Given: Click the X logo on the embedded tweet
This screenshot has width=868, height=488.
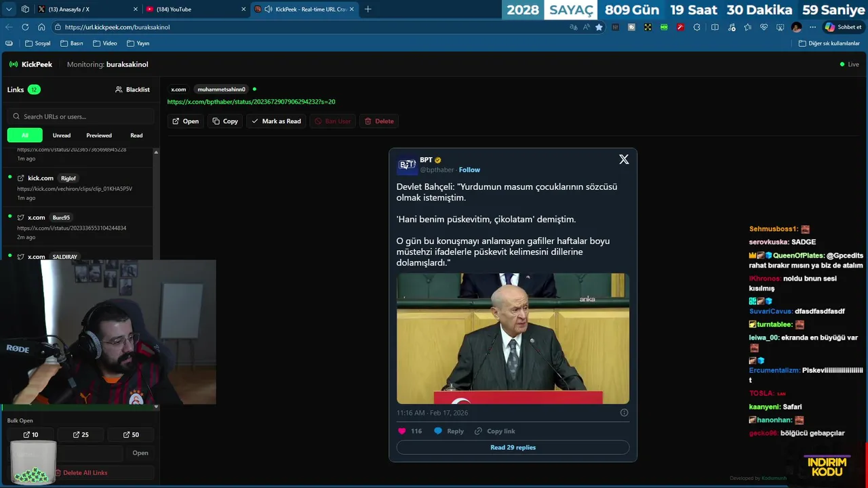Looking at the screenshot, I should (624, 159).
